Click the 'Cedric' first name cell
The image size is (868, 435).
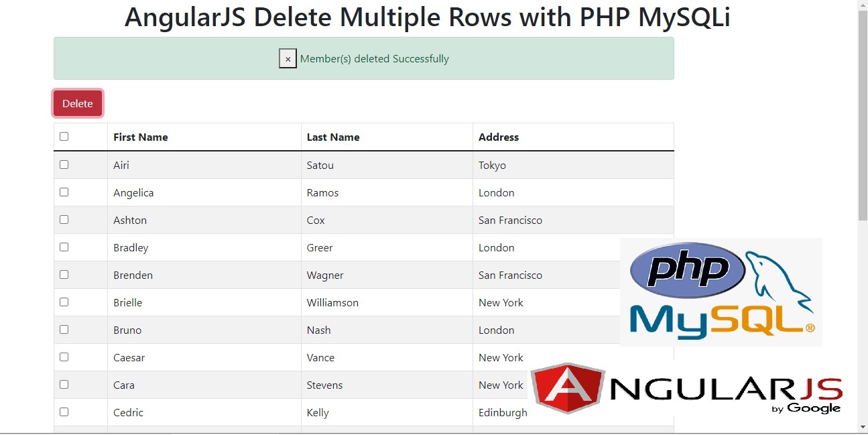tap(204, 412)
